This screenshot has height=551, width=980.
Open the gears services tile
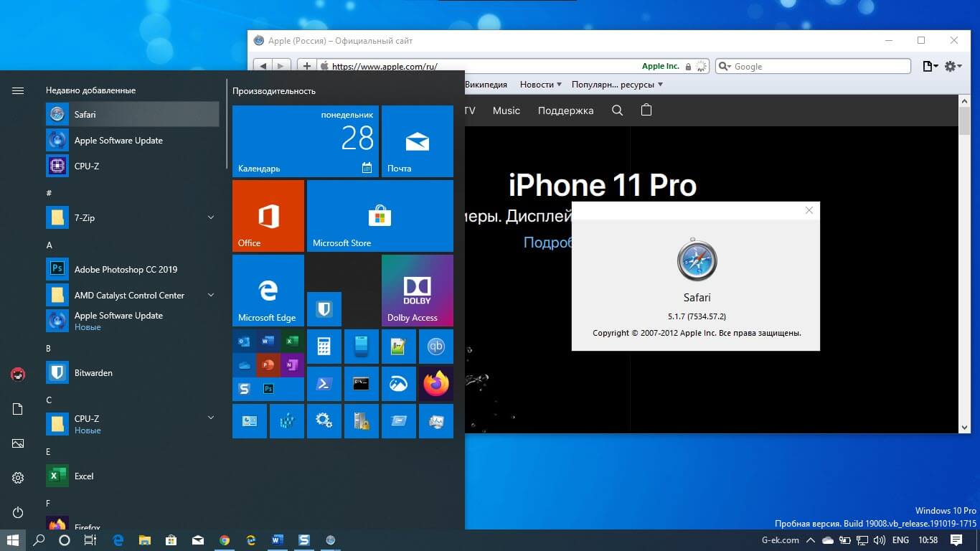324,421
